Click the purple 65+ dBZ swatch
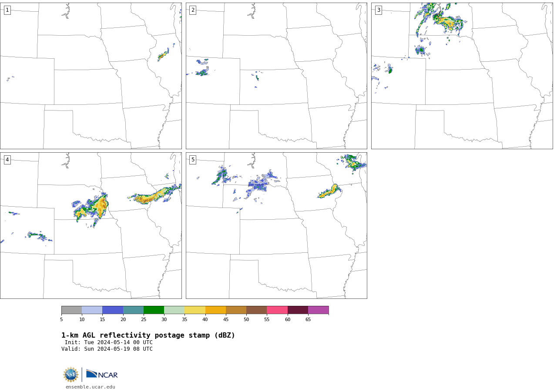The width and height of the screenshot is (557, 392). (x=318, y=310)
